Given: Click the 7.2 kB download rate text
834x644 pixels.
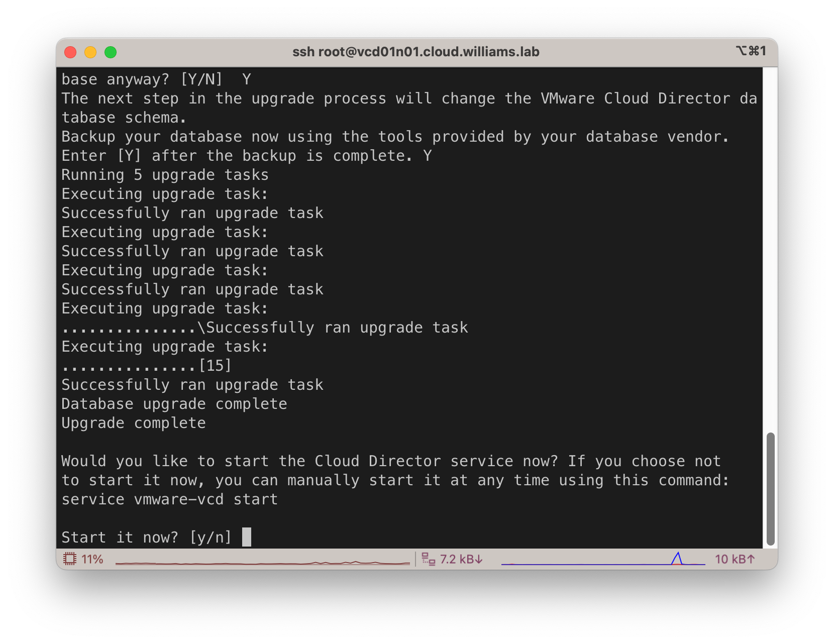Looking at the screenshot, I should [x=461, y=559].
